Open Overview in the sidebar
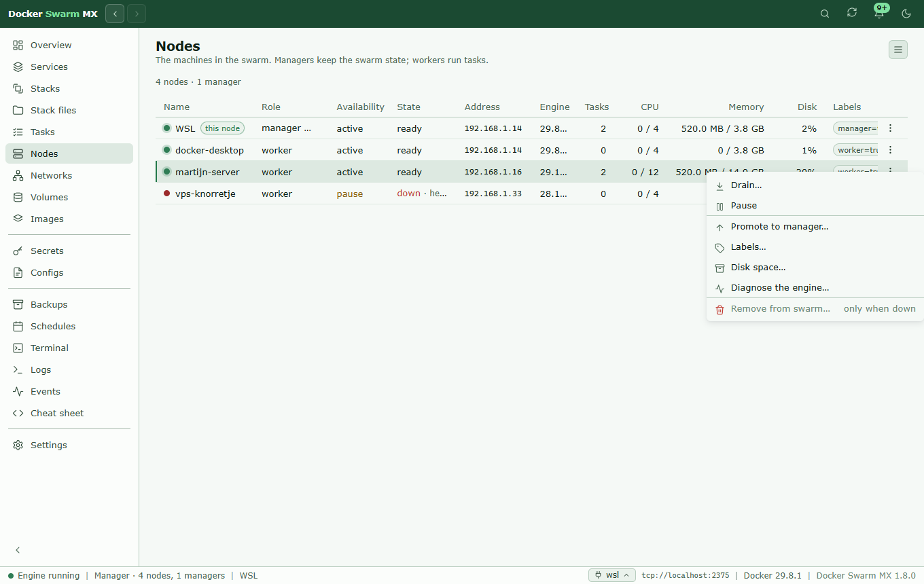The height and width of the screenshot is (584, 924). tap(69, 45)
